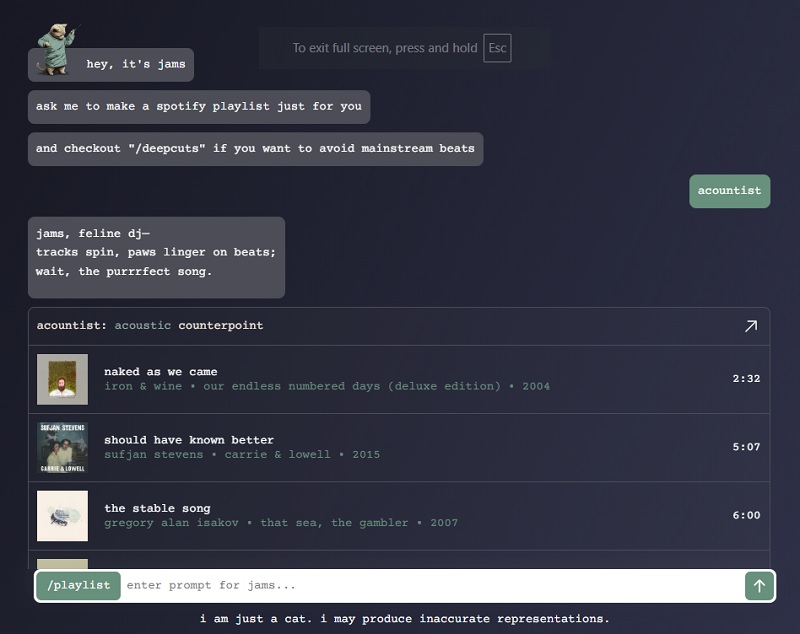800x634 pixels.
Task: Click the partially visible fourth album cover
Action: click(x=62, y=563)
